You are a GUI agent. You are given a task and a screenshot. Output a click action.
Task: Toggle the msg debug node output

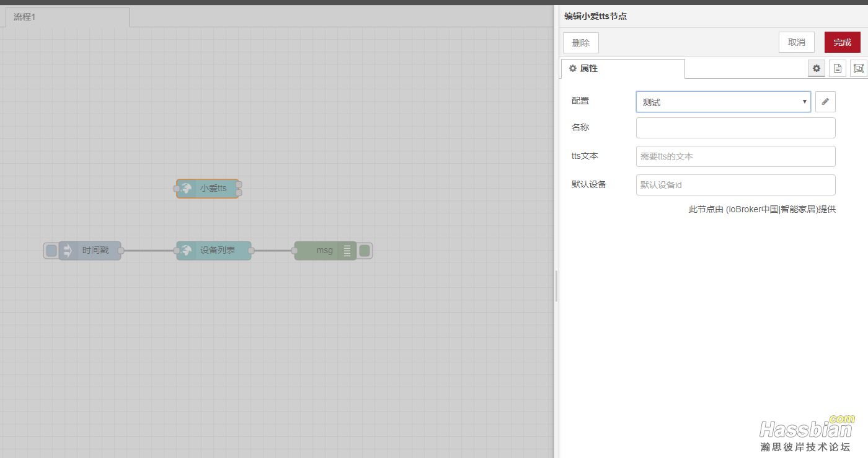[365, 251]
